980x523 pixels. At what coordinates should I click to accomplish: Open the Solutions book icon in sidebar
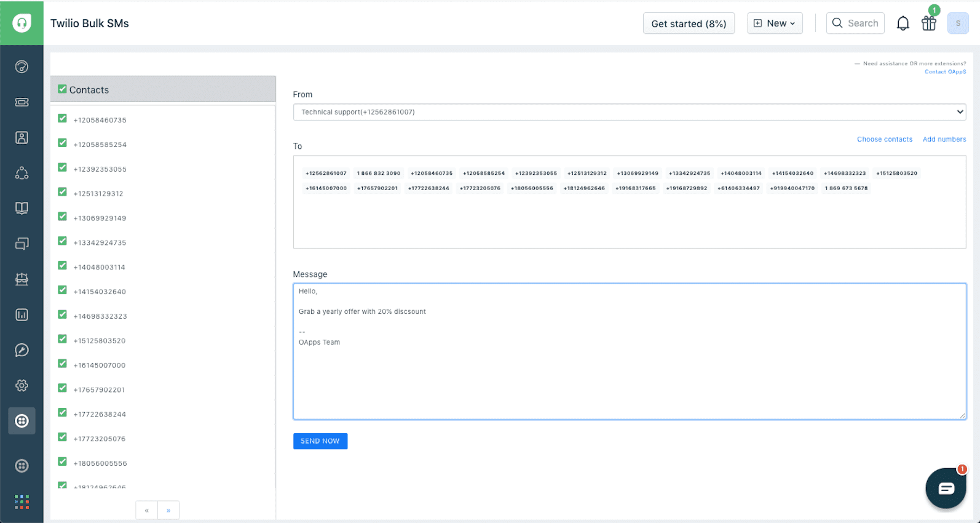pos(22,208)
